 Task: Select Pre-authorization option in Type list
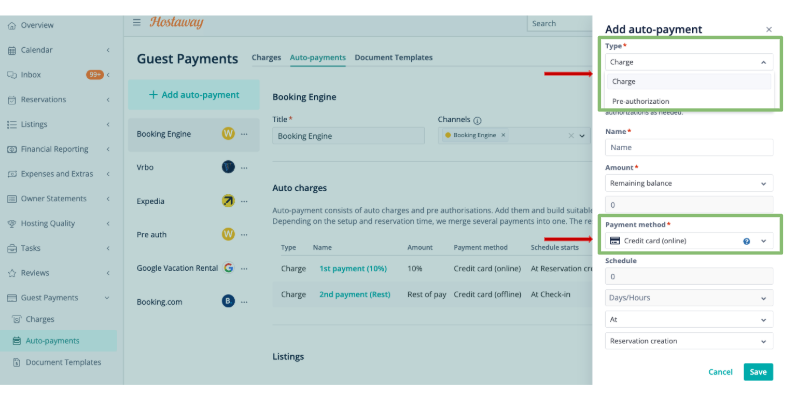(689, 101)
